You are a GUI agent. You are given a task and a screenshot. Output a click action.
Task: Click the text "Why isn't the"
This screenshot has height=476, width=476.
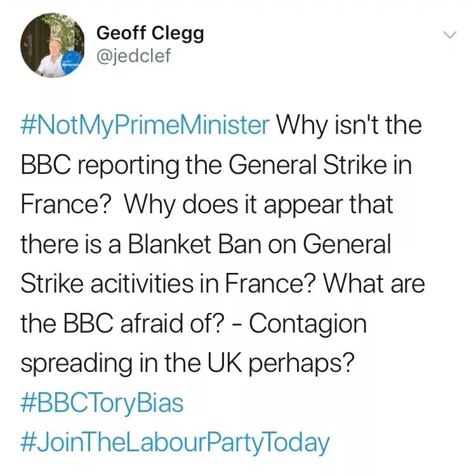[348, 125]
